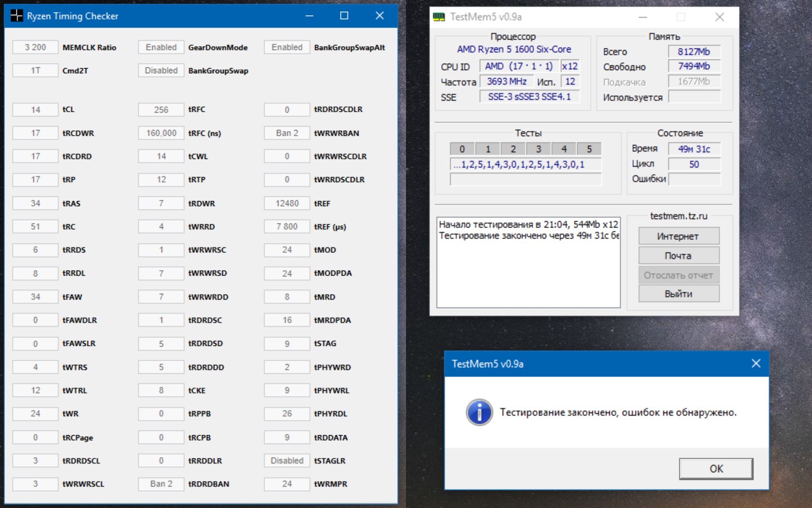The height and width of the screenshot is (508, 812).
Task: Close the TestMem5 results dialog
Action: pos(756,364)
